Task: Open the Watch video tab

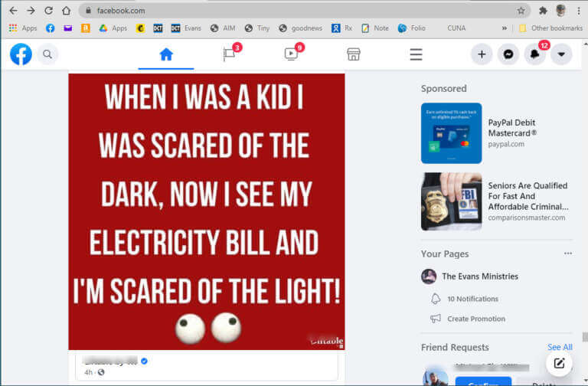Action: tap(291, 55)
